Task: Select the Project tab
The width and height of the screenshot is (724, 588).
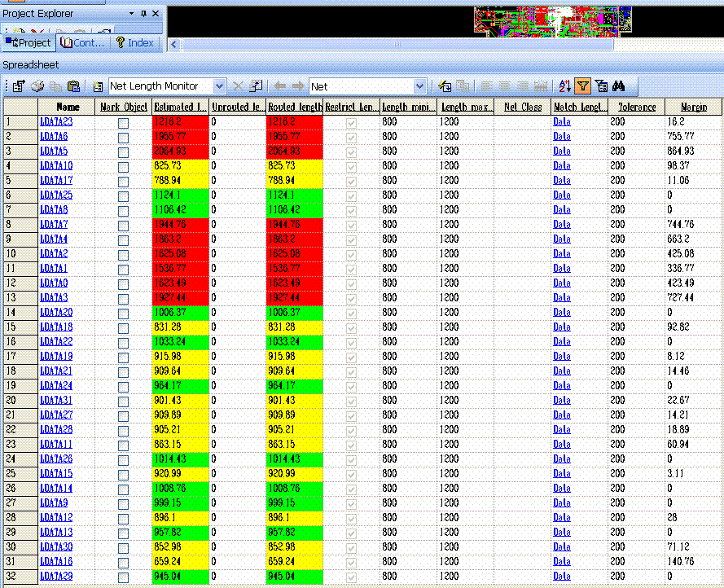Action: (x=29, y=43)
